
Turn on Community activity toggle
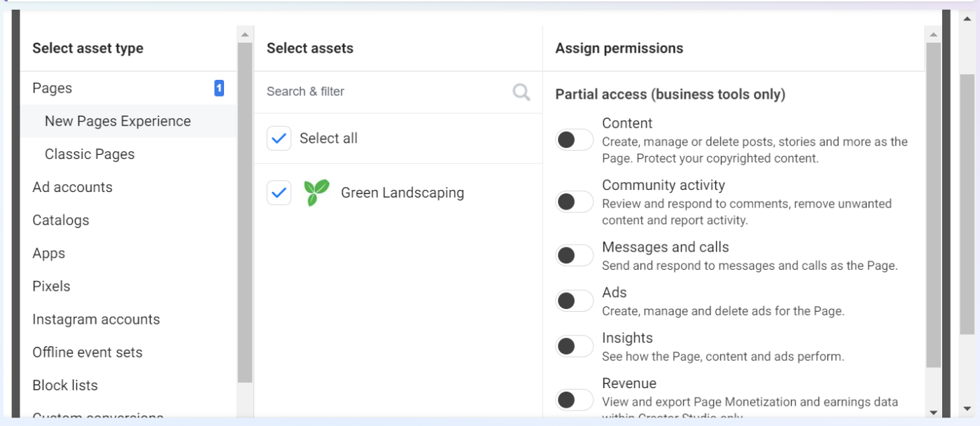coord(574,202)
